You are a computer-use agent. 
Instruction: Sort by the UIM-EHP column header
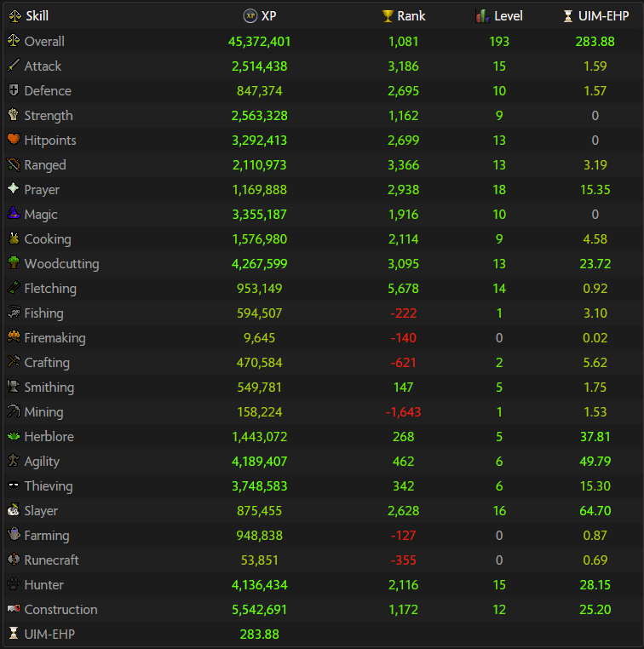pos(603,15)
